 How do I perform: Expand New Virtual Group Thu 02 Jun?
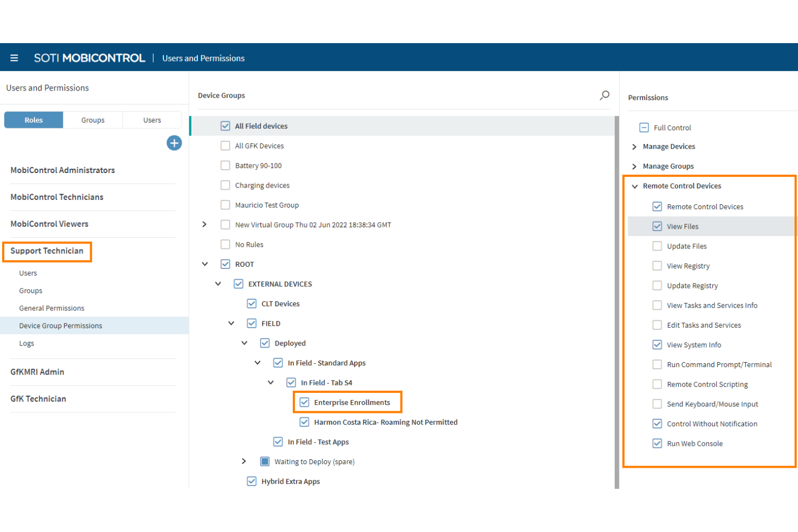pos(204,224)
